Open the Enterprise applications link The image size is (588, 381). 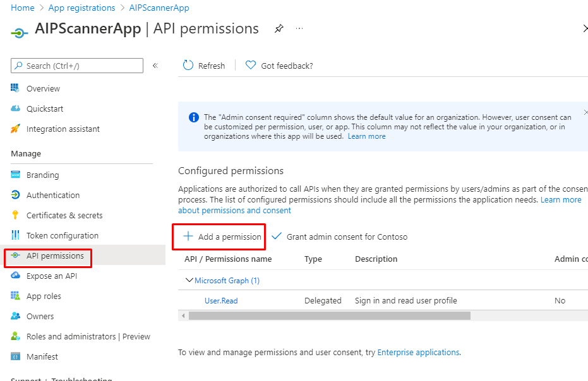(418, 353)
